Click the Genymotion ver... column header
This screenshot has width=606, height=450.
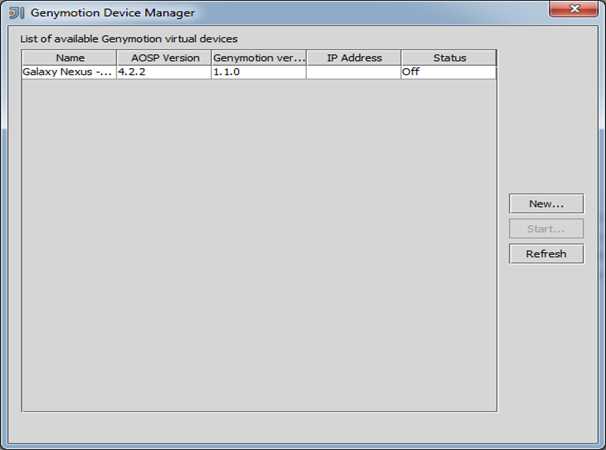[259, 58]
